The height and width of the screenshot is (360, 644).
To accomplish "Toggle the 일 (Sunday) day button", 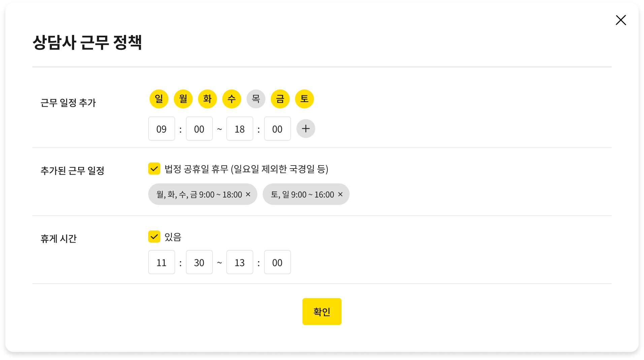I will [x=159, y=99].
